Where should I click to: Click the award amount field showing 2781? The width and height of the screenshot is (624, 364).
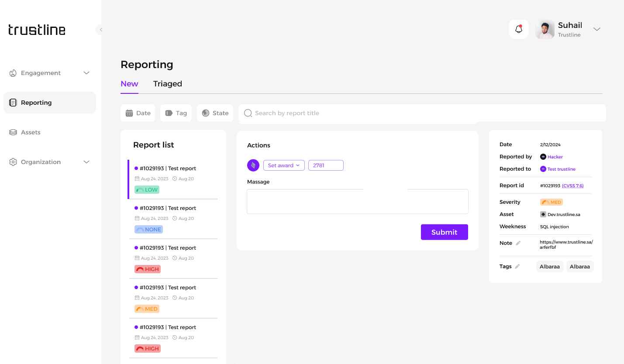click(326, 165)
